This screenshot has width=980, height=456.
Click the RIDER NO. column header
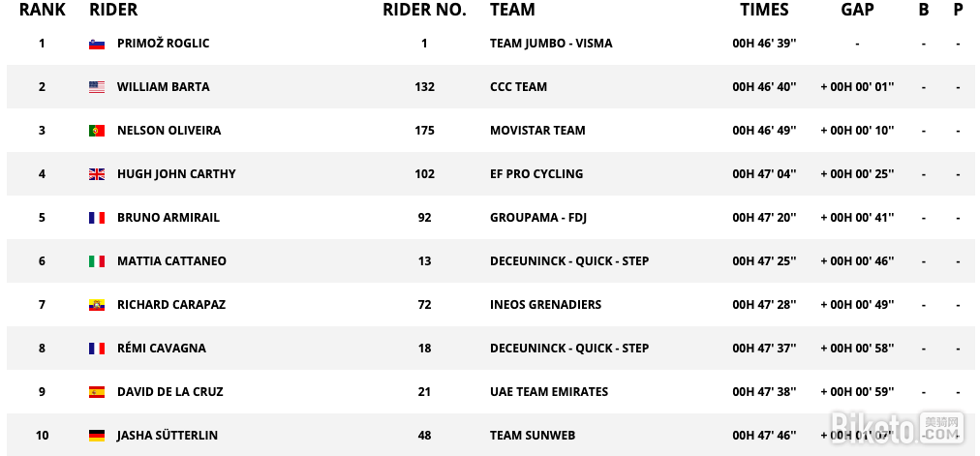pyautogui.click(x=424, y=10)
